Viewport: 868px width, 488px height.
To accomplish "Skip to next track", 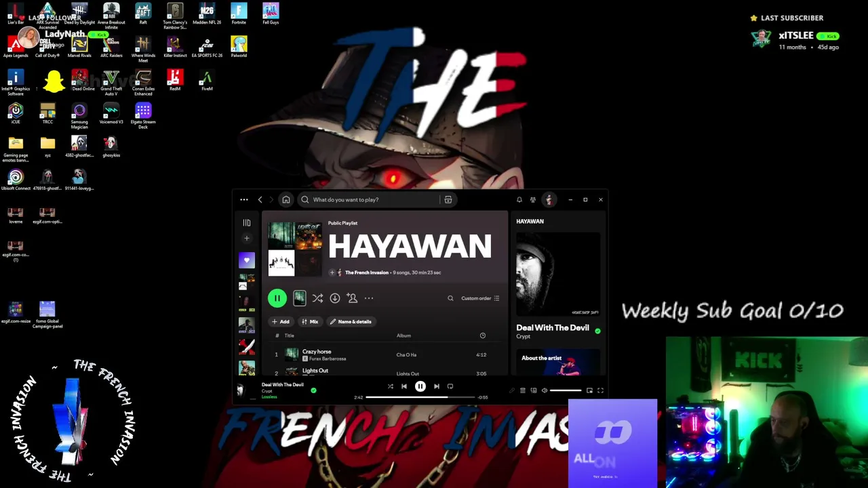I will 437,386.
